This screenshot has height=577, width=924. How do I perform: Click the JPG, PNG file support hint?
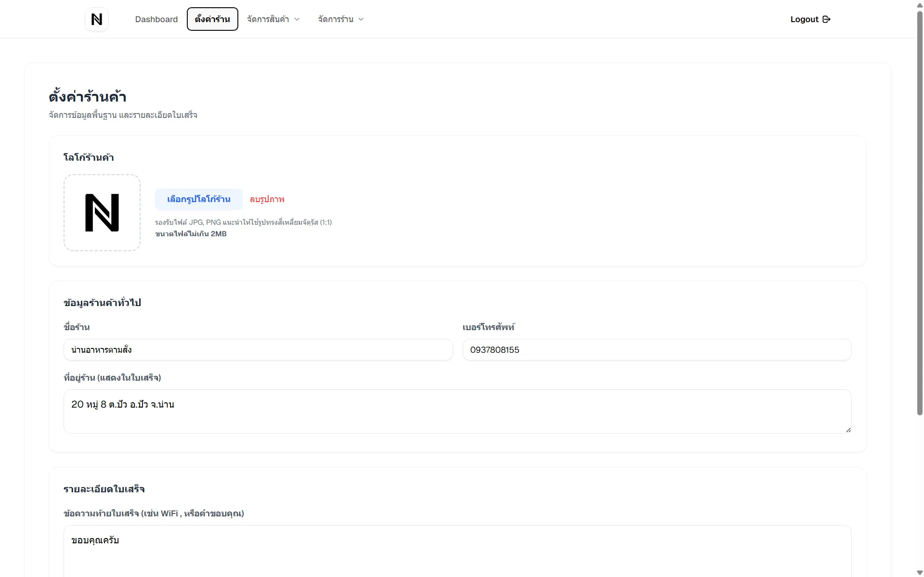243,222
